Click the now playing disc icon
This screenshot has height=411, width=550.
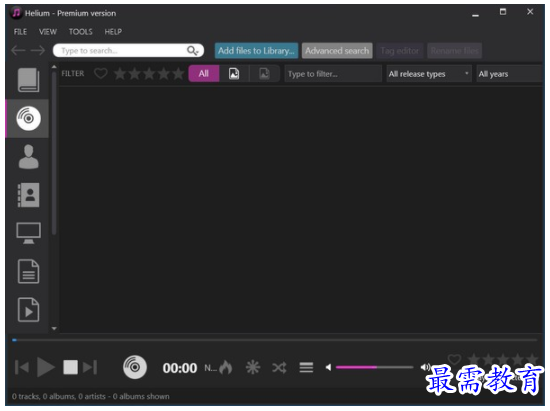[135, 367]
